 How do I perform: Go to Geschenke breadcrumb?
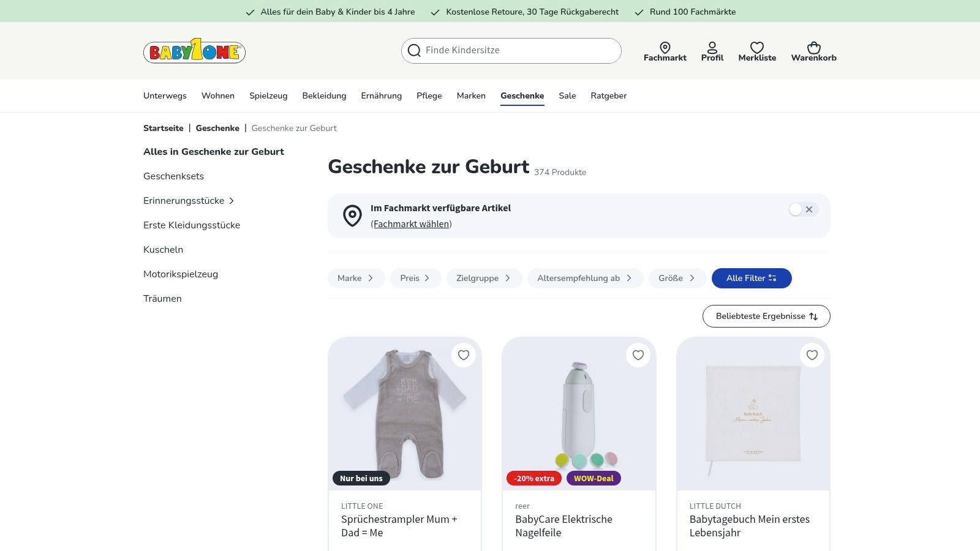[x=217, y=128]
